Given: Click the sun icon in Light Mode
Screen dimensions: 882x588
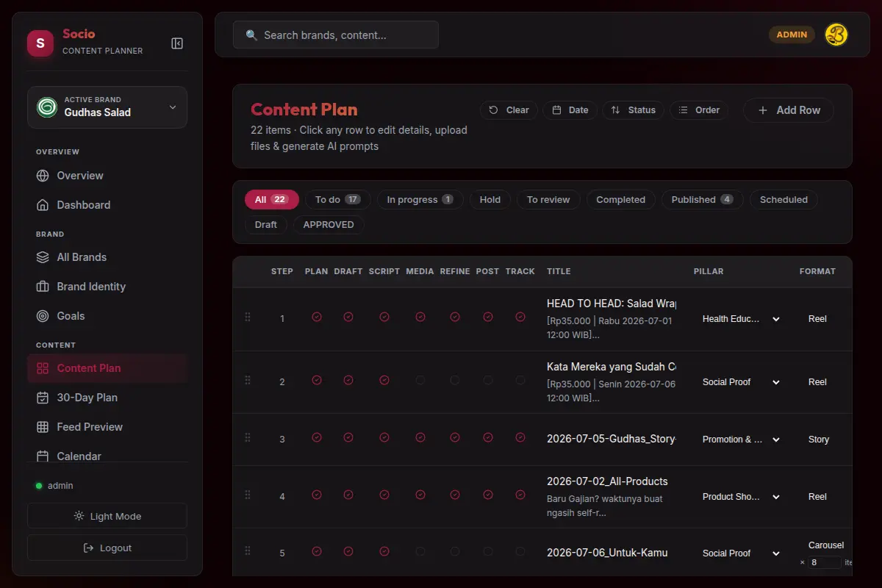Looking at the screenshot, I should point(79,516).
